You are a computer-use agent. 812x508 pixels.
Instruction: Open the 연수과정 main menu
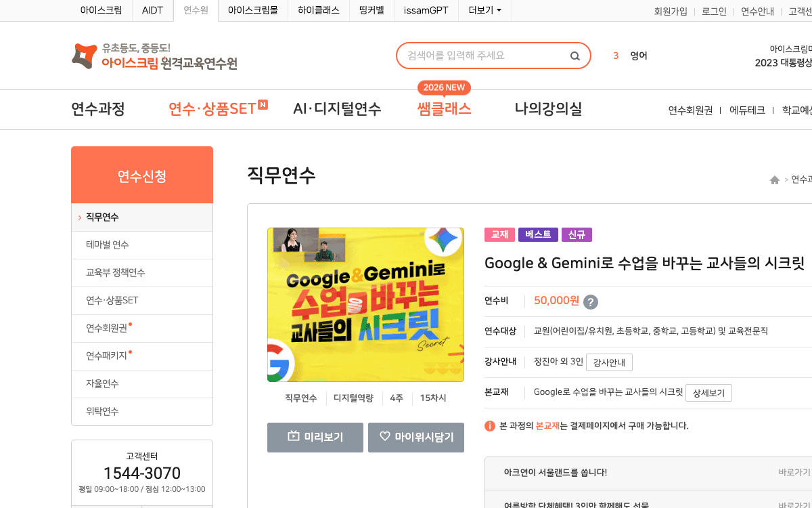(x=98, y=108)
